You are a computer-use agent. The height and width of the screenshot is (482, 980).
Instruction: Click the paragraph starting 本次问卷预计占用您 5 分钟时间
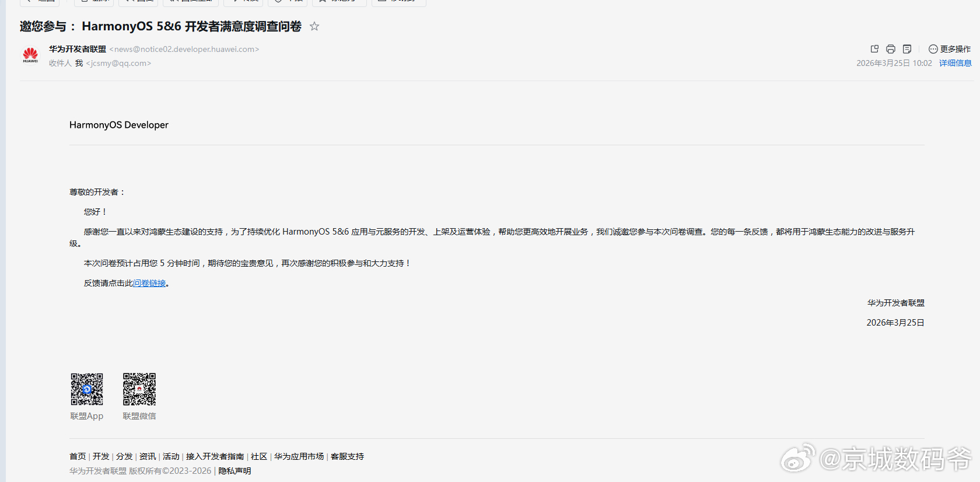(247, 263)
